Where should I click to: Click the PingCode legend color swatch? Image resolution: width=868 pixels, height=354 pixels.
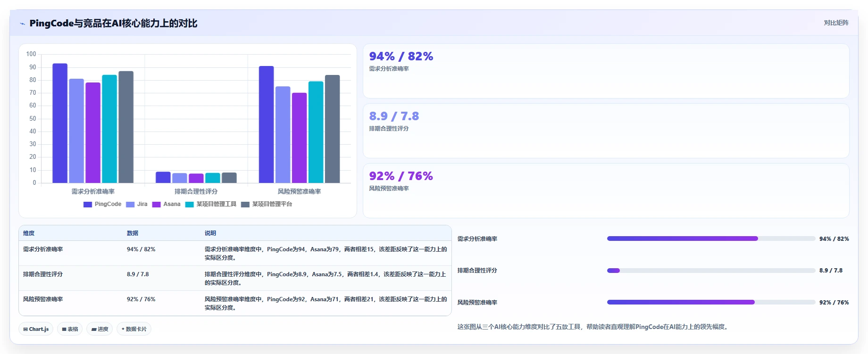[88, 205]
